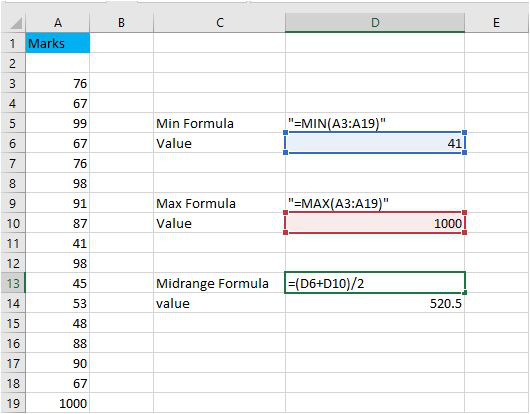Select the Min value cell showing 41

375,143
